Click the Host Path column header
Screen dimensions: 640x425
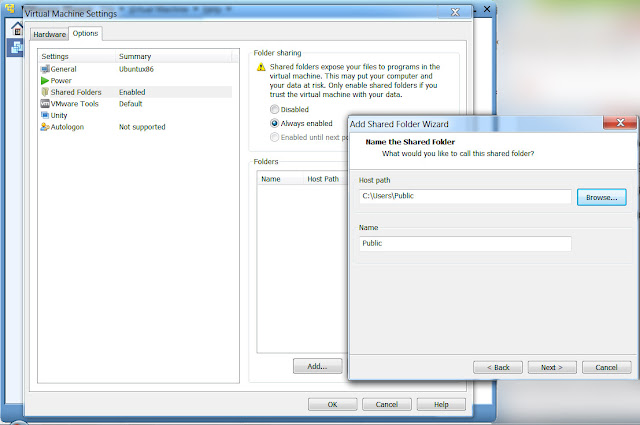326,179
